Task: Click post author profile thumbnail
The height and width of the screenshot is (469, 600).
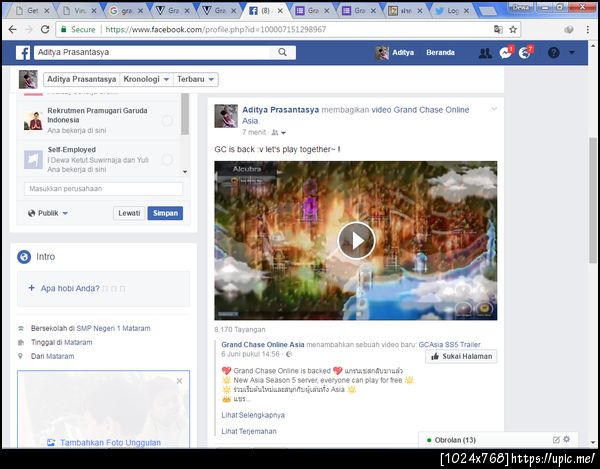Action: click(x=226, y=116)
